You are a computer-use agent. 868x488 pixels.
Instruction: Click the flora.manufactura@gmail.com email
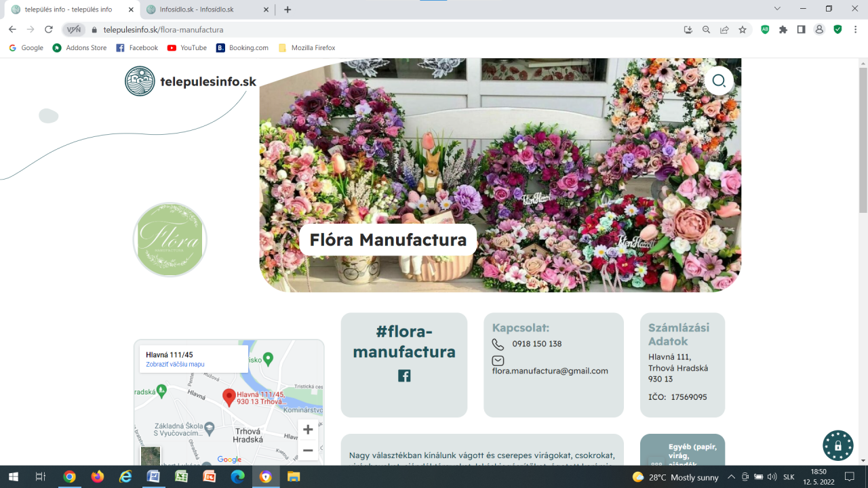[550, 371]
